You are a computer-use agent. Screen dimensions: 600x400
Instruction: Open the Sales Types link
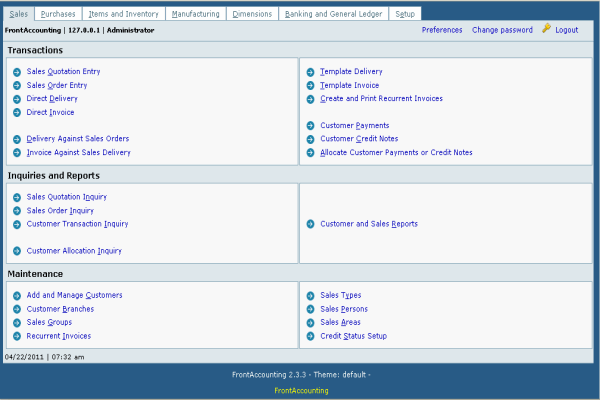(x=341, y=296)
